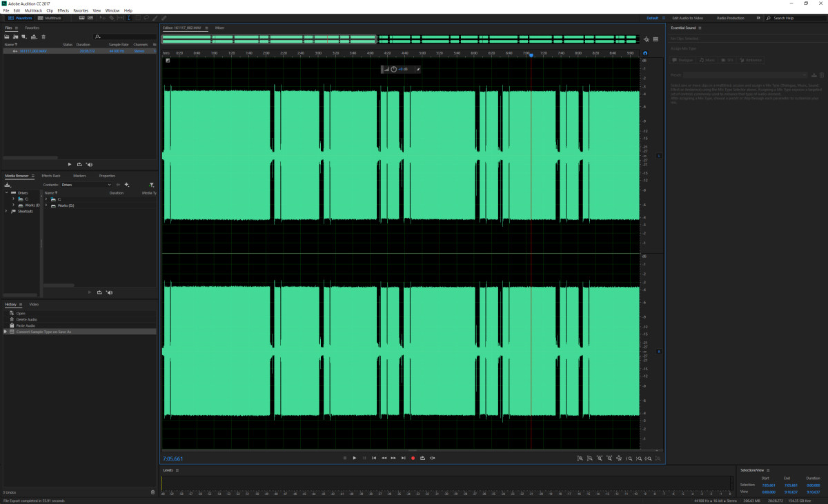The height and width of the screenshot is (504, 828).
Task: Expand the Shortcuts tree node
Action: coord(7,211)
